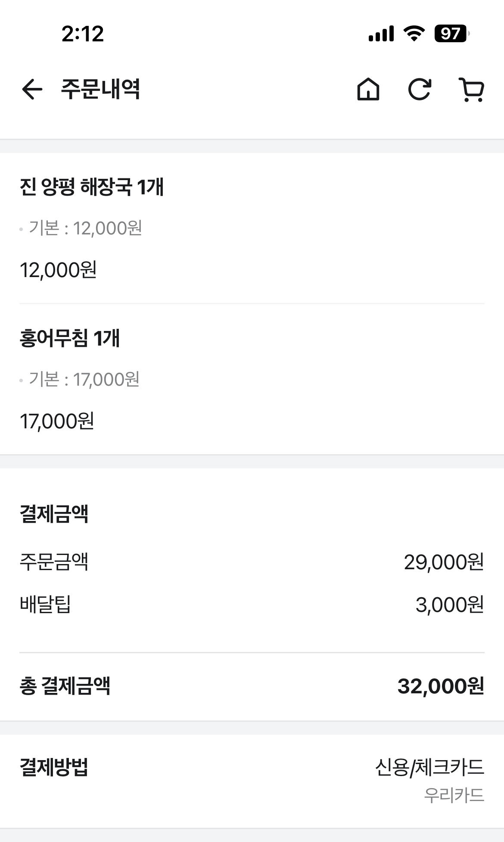Image resolution: width=504 pixels, height=842 pixels.
Task: Refresh the order history page
Action: pos(420,90)
